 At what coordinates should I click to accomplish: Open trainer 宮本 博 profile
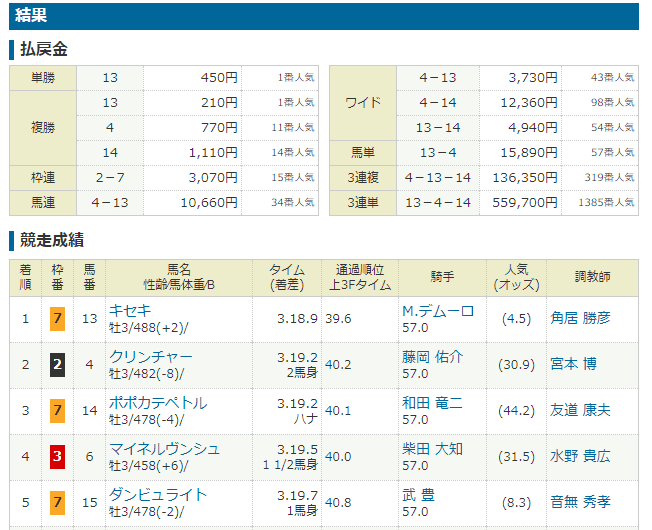click(573, 364)
